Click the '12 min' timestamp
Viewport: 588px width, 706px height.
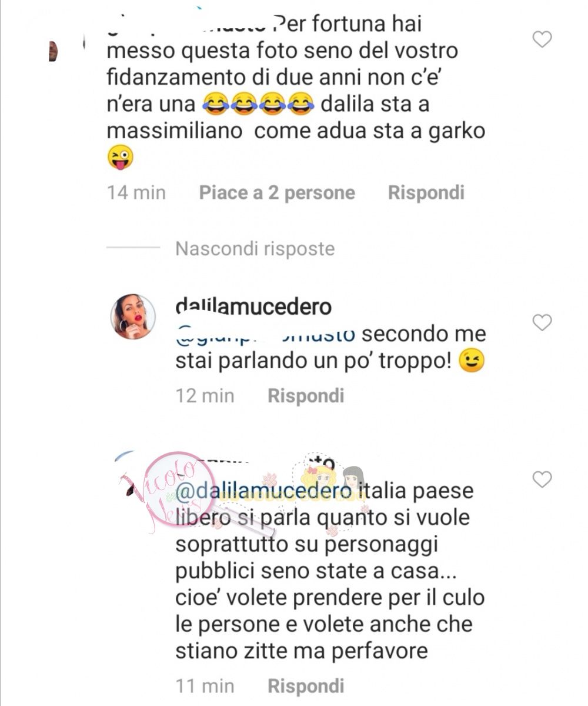205,395
